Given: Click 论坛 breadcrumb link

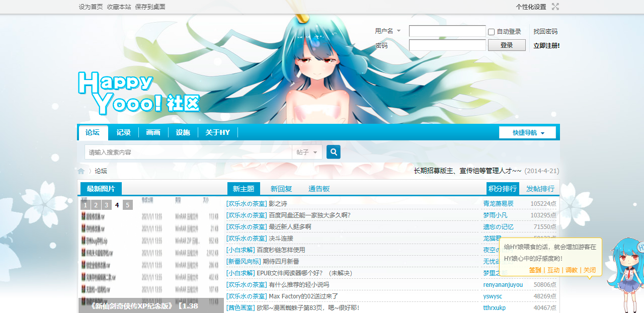Looking at the screenshot, I should tap(101, 171).
